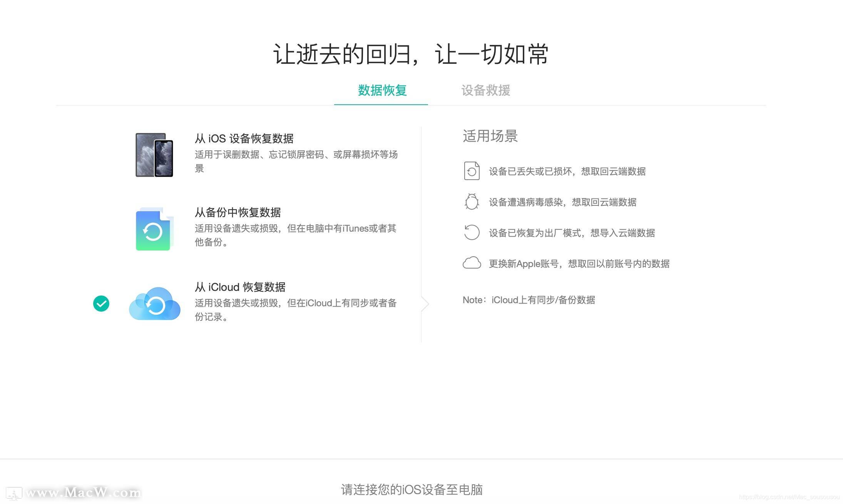This screenshot has width=843, height=504.
Task: Select 从 iOS 设备恢复数据 title
Action: (244, 139)
